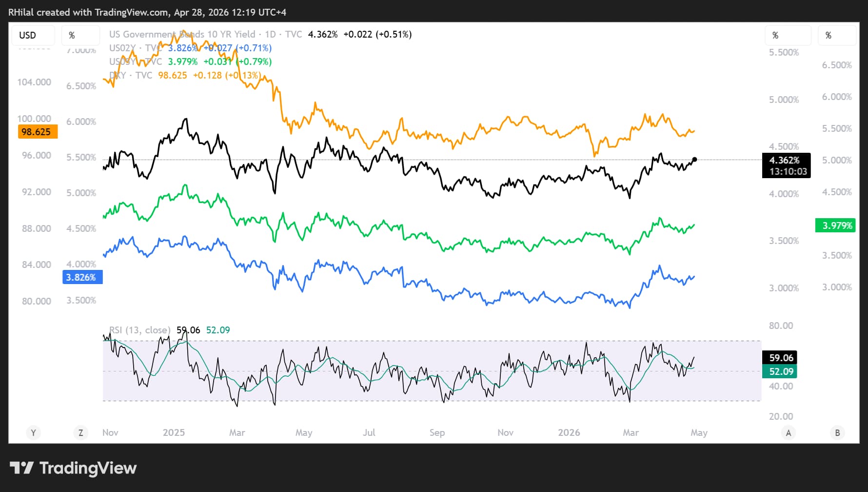Select the US02Y symbol in the legend
The width and height of the screenshot is (868, 492).
point(122,48)
